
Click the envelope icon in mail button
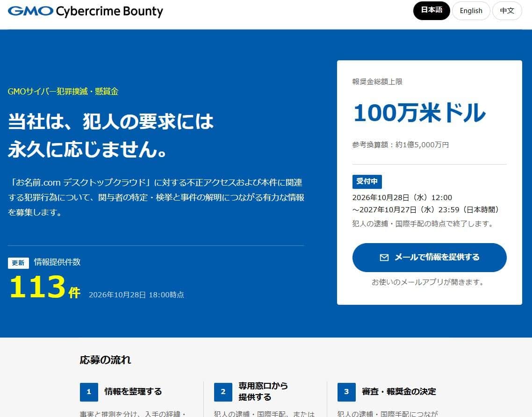[x=384, y=258]
